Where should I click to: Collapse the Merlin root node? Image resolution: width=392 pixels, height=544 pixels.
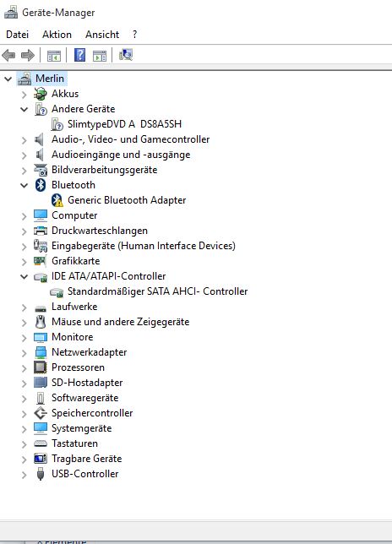(8, 79)
